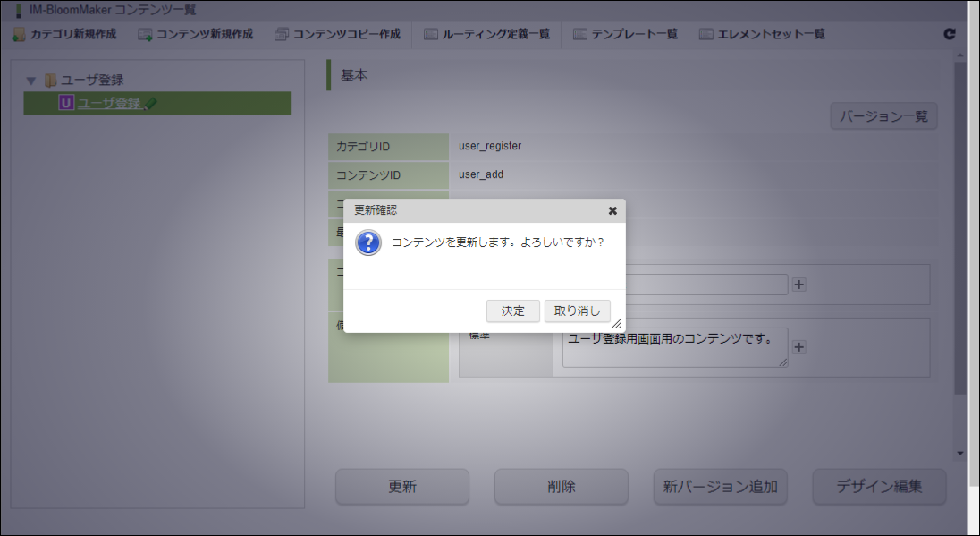Click the 新バージョン追加 button
This screenshot has width=980, height=536.
tap(720, 487)
